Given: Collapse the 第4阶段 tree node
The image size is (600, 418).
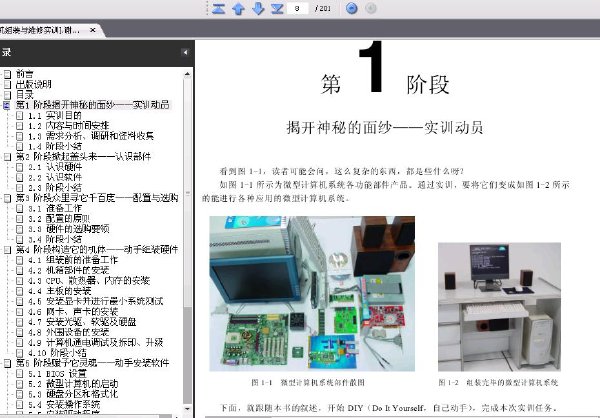Looking at the screenshot, I should coord(7,250).
